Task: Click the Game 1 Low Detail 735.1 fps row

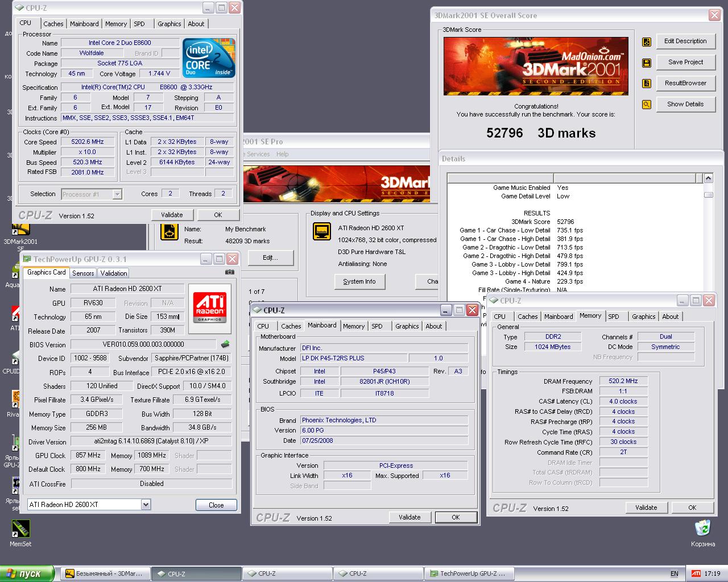Action: pos(522,230)
